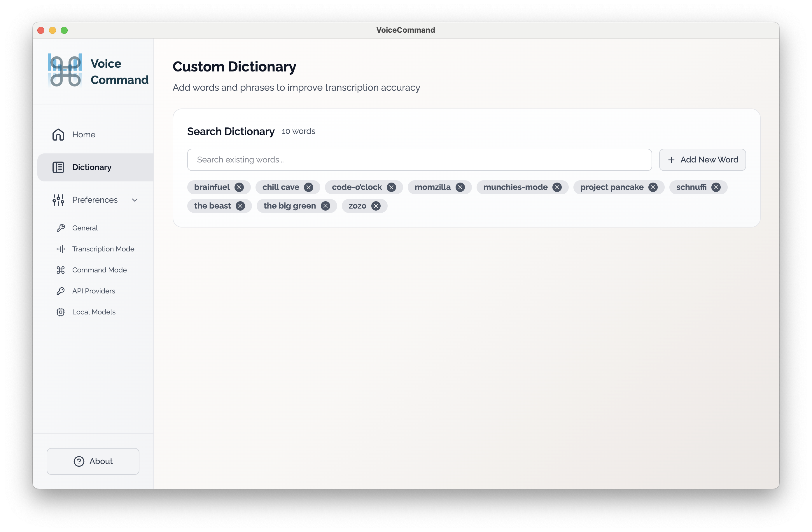
Task: Click the Command Mode command-key icon
Action: 61,270
